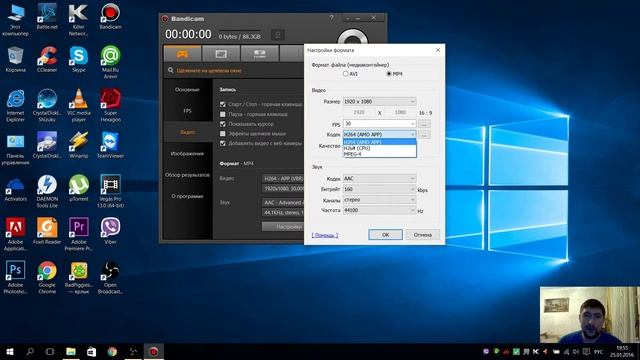Screen dimensions: 640x360
Task: Open the Каналы стерео dropdown
Action: coord(380,200)
